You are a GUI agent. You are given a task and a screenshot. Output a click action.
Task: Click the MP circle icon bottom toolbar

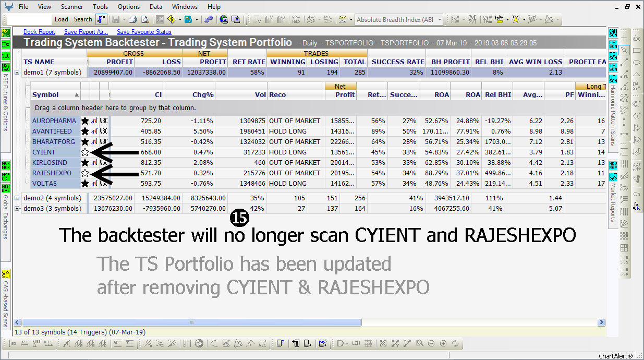[x=199, y=343]
